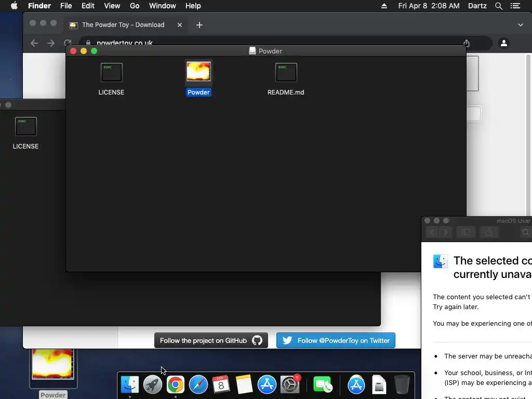This screenshot has height=399, width=532.
Task: Open Finder from the Dock
Action: pyautogui.click(x=130, y=385)
